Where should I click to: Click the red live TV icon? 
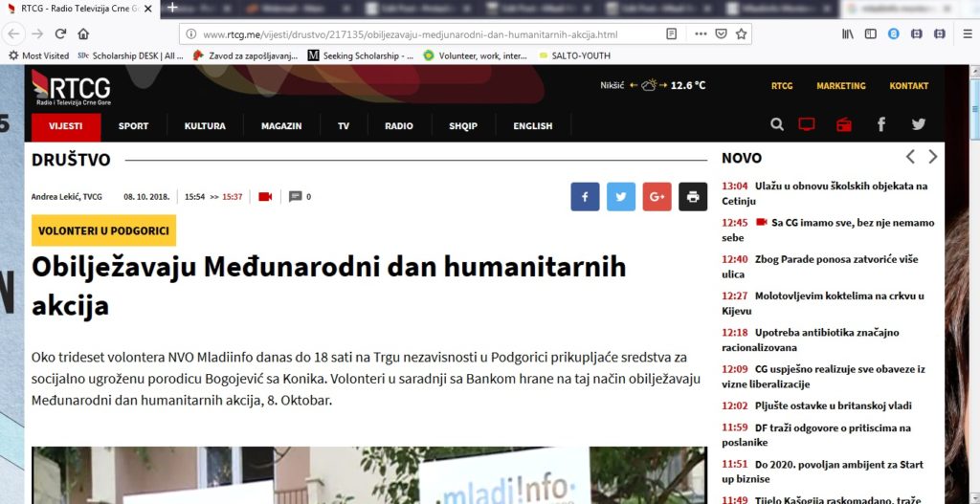(807, 124)
